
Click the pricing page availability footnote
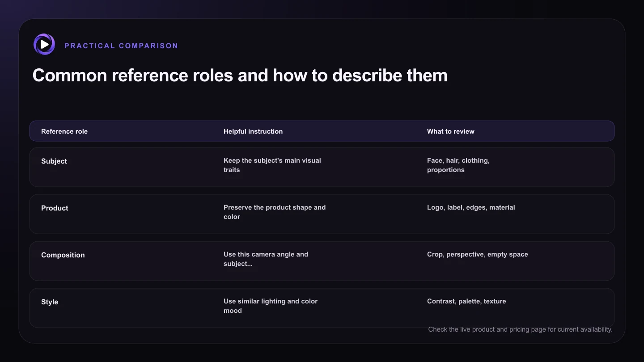520,329
